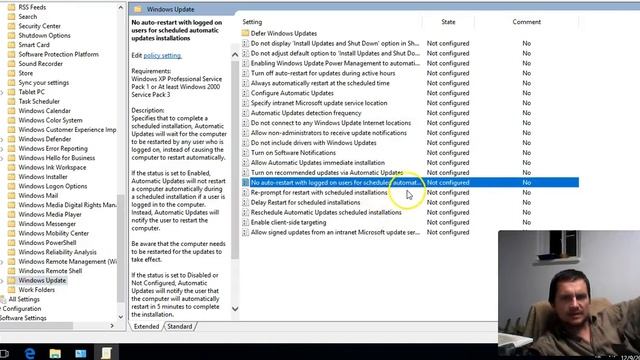This screenshot has width=640, height=360.
Task: Click icon for Enable client-side targeting policy
Action: [x=245, y=222]
